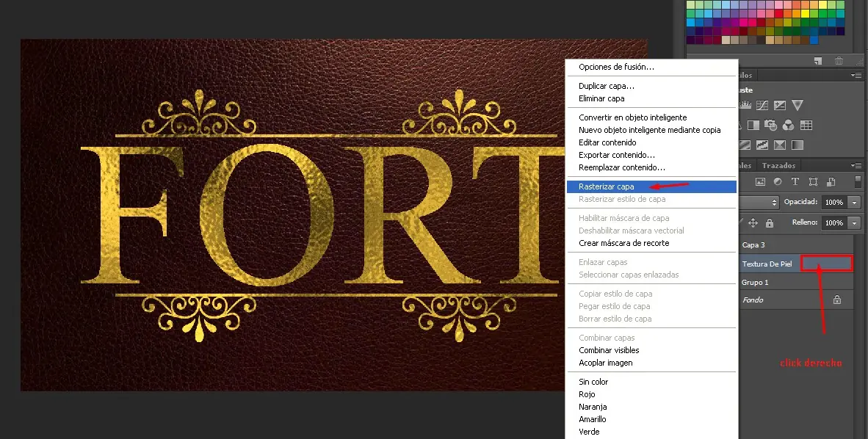The height and width of the screenshot is (439, 868).
Task: Open the Adjustments panel menu
Action: [856, 76]
